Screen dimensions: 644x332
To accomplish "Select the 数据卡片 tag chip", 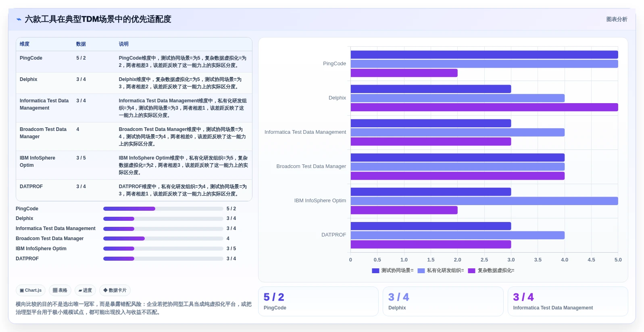I will click(x=115, y=290).
